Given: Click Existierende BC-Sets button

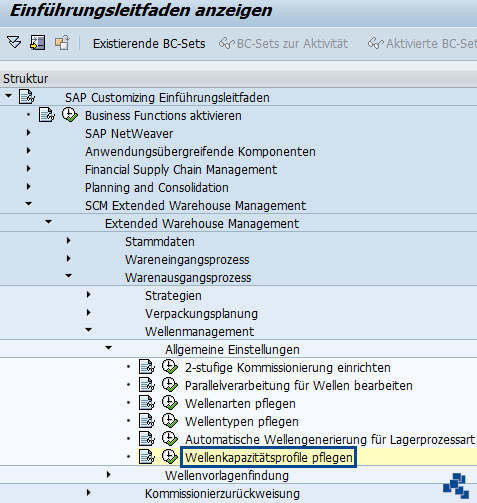Looking at the screenshot, I should [x=149, y=44].
